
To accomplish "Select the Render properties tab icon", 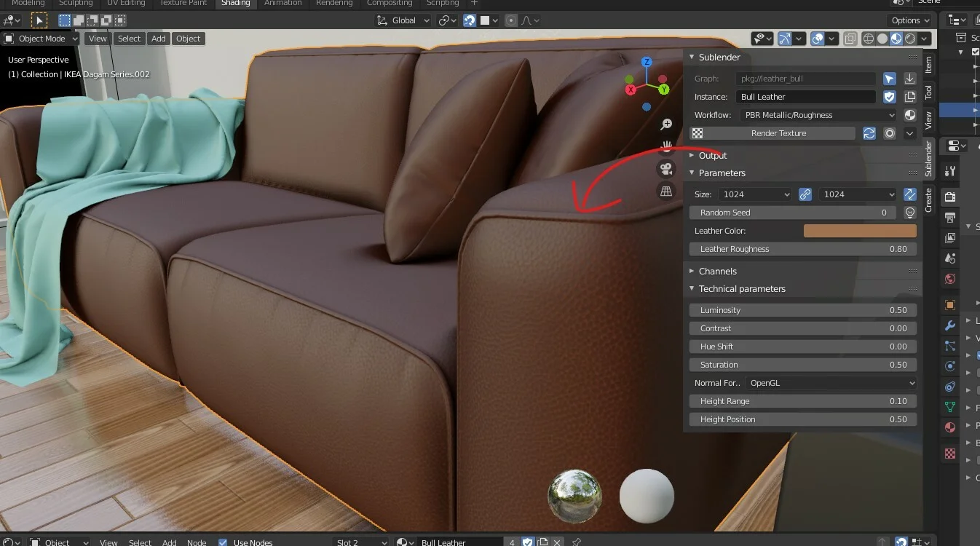I will (949, 196).
